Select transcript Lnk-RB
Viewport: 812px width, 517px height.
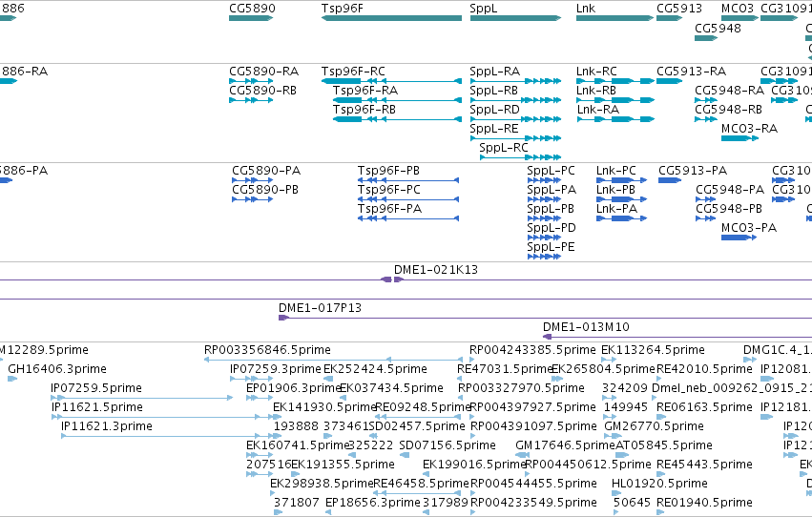615,100
